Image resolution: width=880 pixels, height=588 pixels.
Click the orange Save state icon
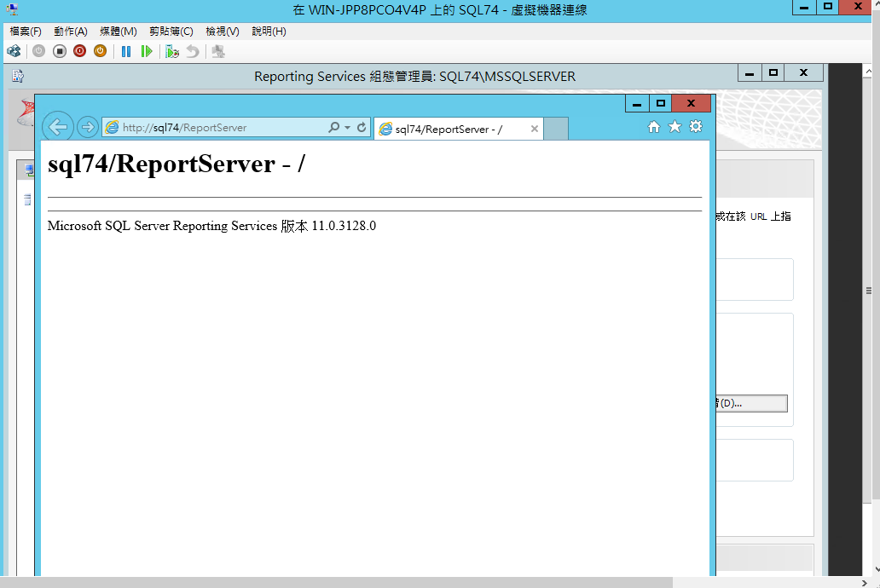(x=100, y=52)
